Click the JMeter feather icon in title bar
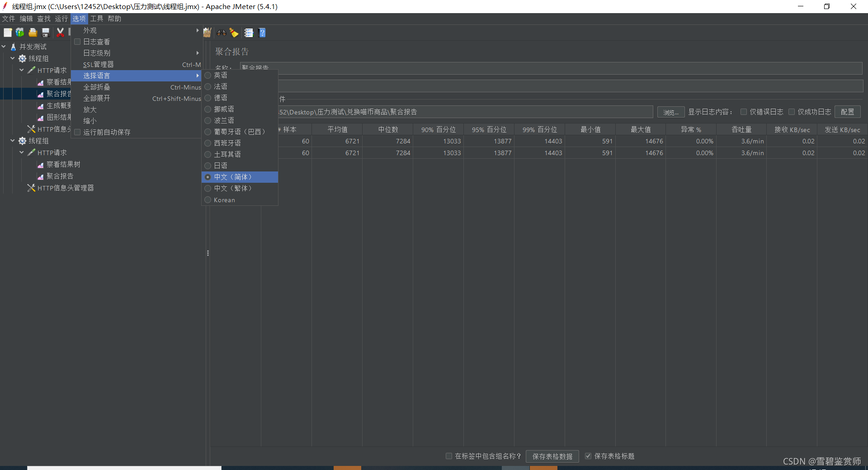The image size is (868, 470). (5, 6)
